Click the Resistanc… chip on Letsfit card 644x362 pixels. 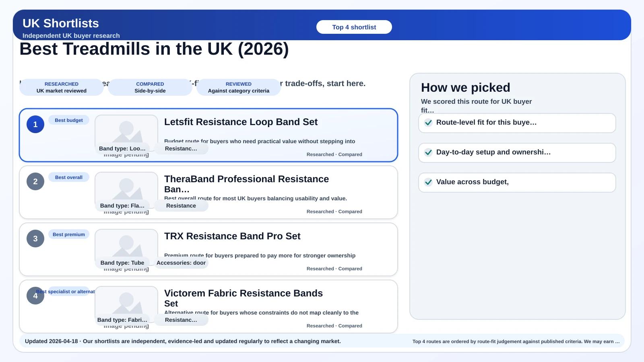(181, 148)
